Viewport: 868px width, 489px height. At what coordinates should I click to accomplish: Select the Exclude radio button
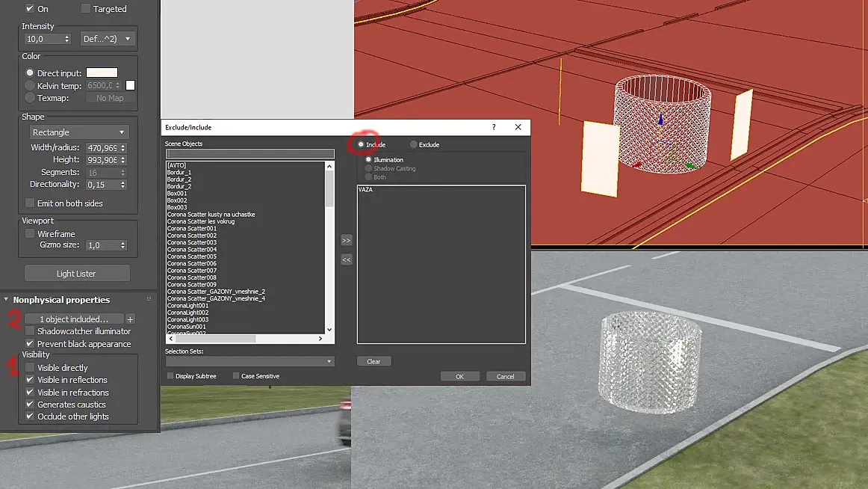pos(414,144)
